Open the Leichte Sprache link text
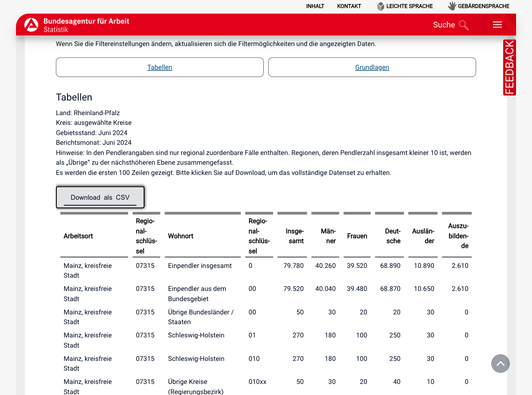Image resolution: width=532 pixels, height=395 pixels. click(x=409, y=6)
